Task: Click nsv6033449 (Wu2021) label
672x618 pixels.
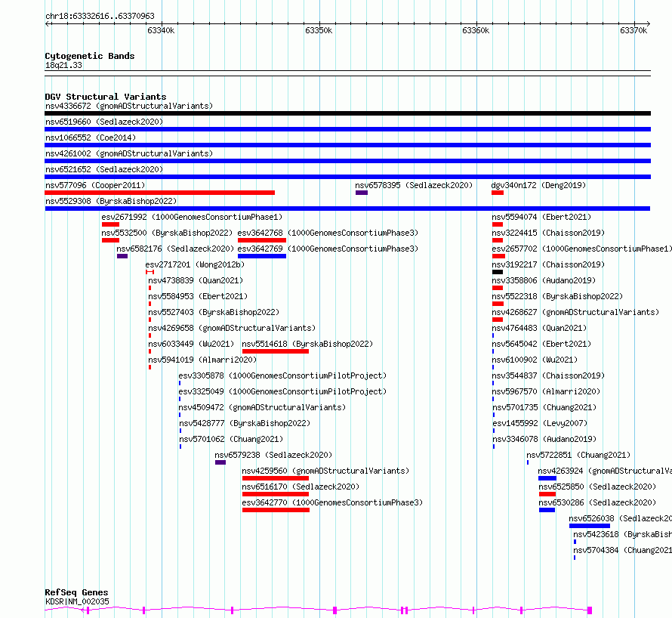Action: [191, 344]
